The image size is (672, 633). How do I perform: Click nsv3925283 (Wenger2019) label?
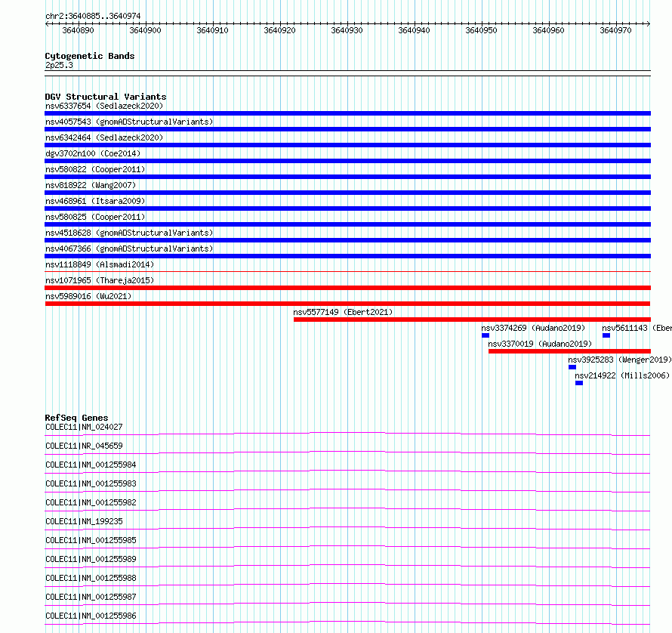620,360
